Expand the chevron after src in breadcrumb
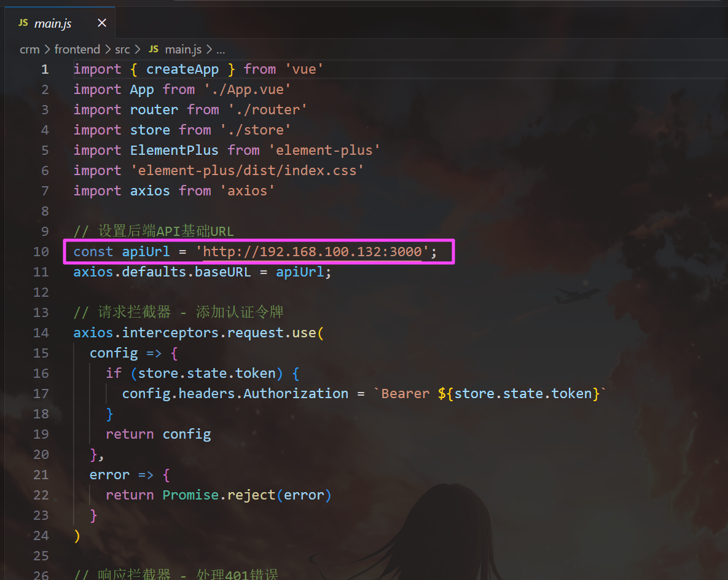The image size is (728, 580). pyautogui.click(x=138, y=49)
